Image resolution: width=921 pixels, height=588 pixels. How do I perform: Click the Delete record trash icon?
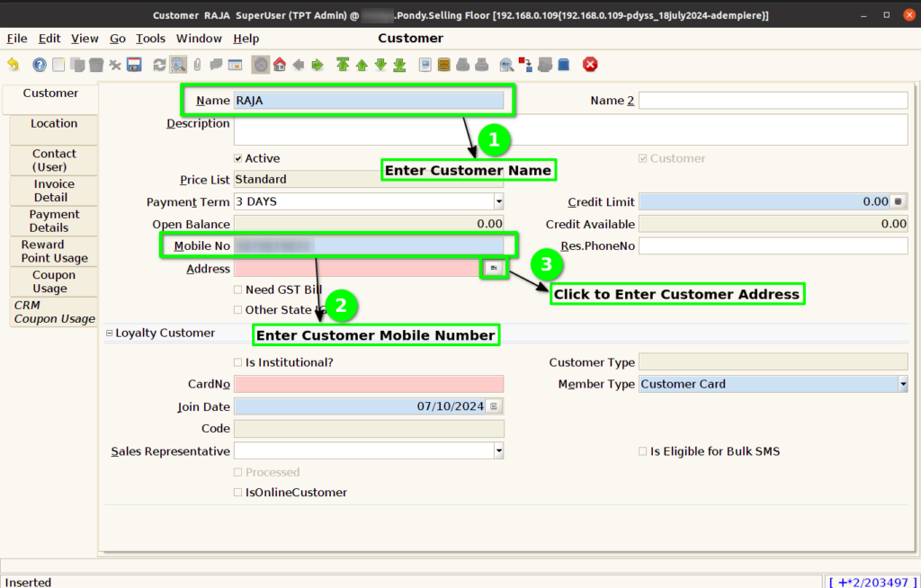click(95, 65)
